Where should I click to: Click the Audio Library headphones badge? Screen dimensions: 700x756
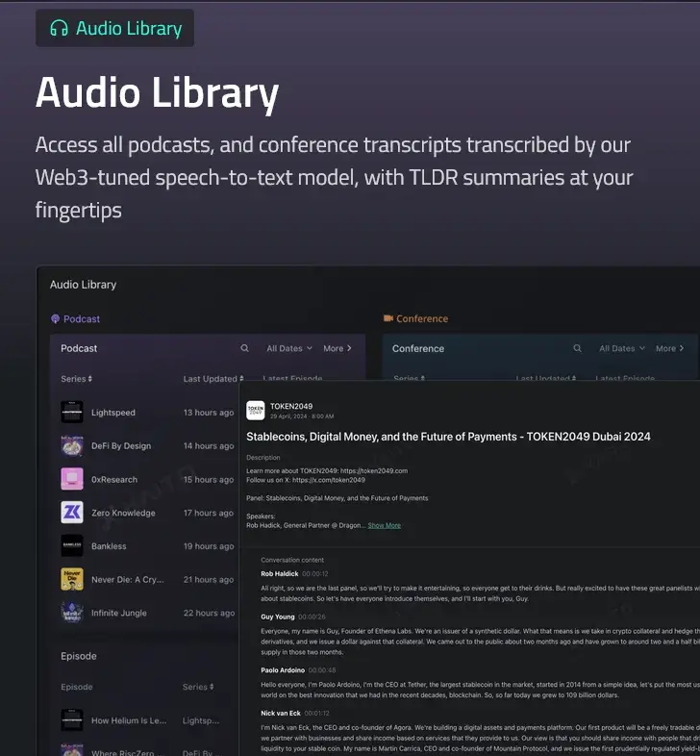tap(114, 28)
